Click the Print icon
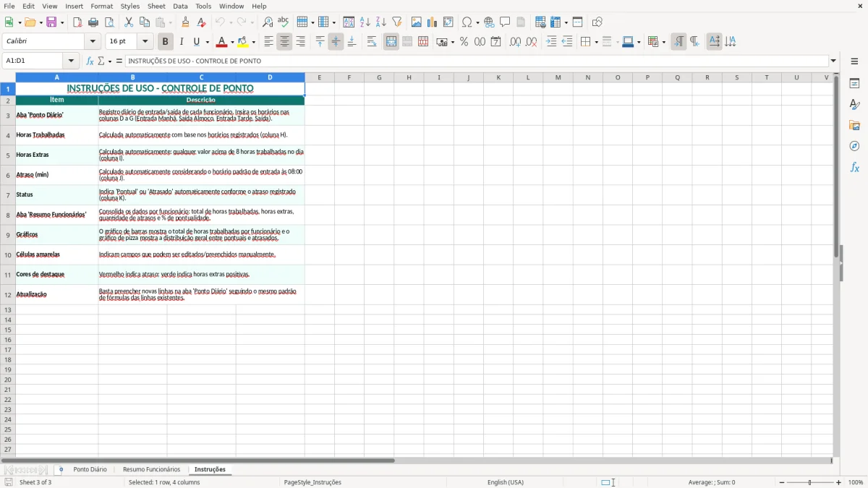This screenshot has width=868, height=488. 93,22
